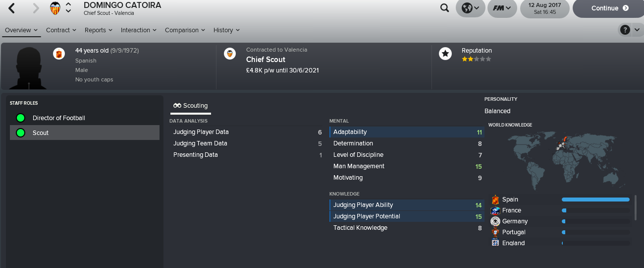The width and height of the screenshot is (644, 268).
Task: Click the world knowledge list scrollbar
Action: click(x=636, y=207)
